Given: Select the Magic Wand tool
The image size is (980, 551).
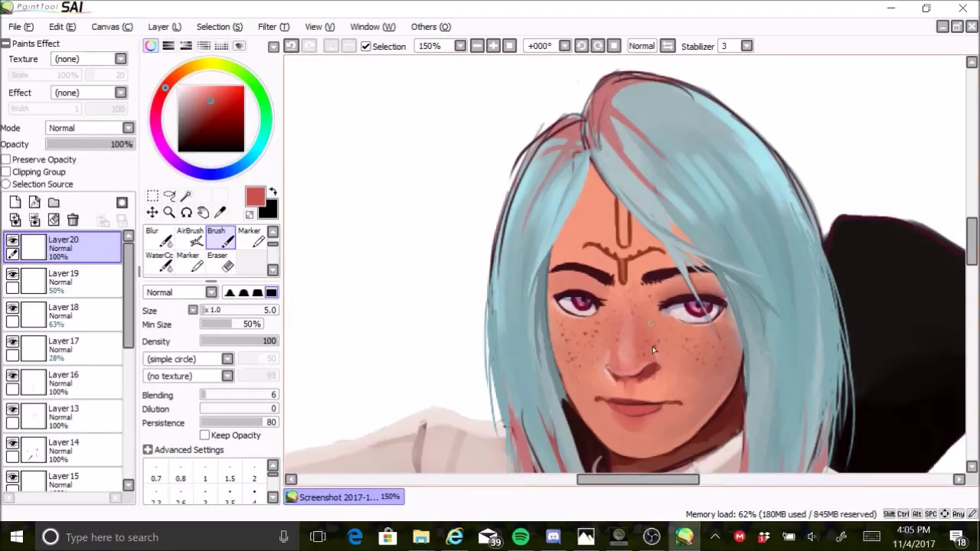Looking at the screenshot, I should tap(186, 196).
